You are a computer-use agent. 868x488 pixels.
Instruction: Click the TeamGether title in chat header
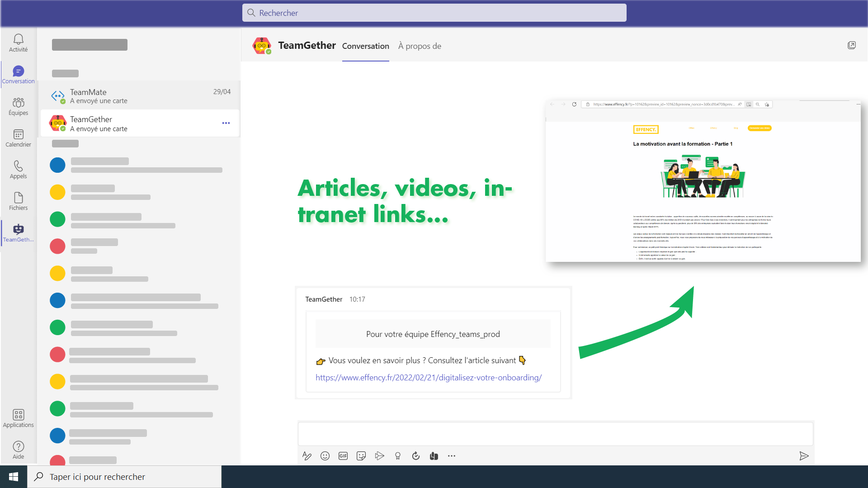(x=307, y=46)
